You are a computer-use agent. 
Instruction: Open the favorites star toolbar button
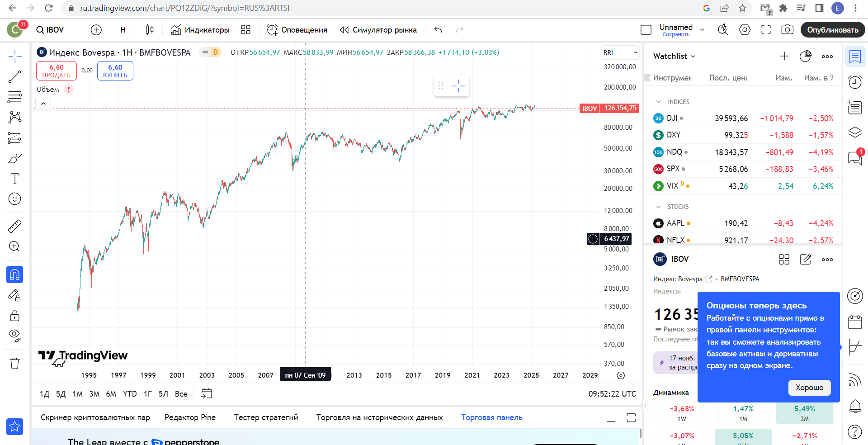(15, 426)
